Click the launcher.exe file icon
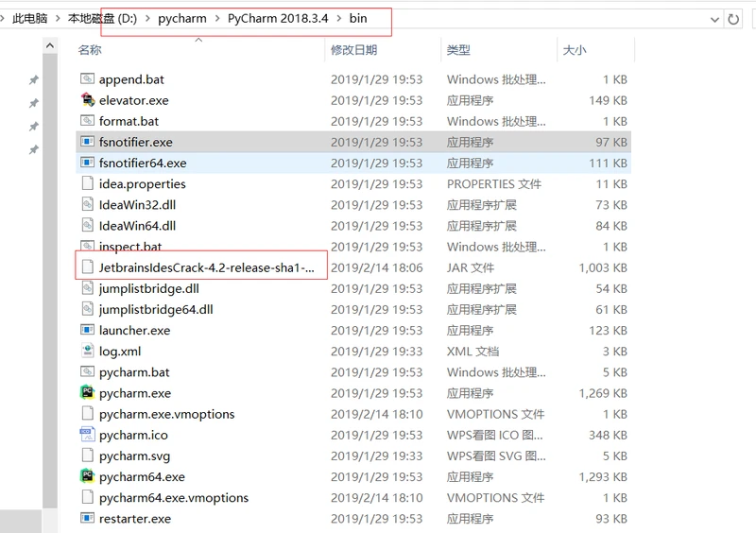 click(x=87, y=331)
